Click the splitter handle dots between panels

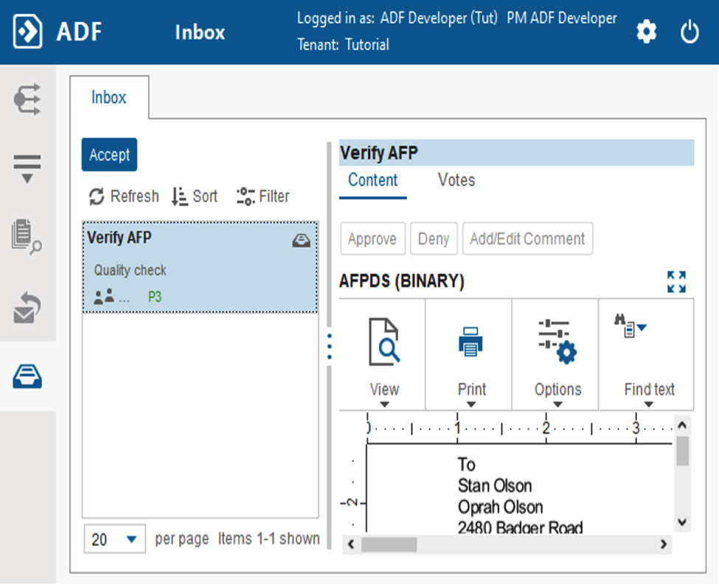point(329,347)
